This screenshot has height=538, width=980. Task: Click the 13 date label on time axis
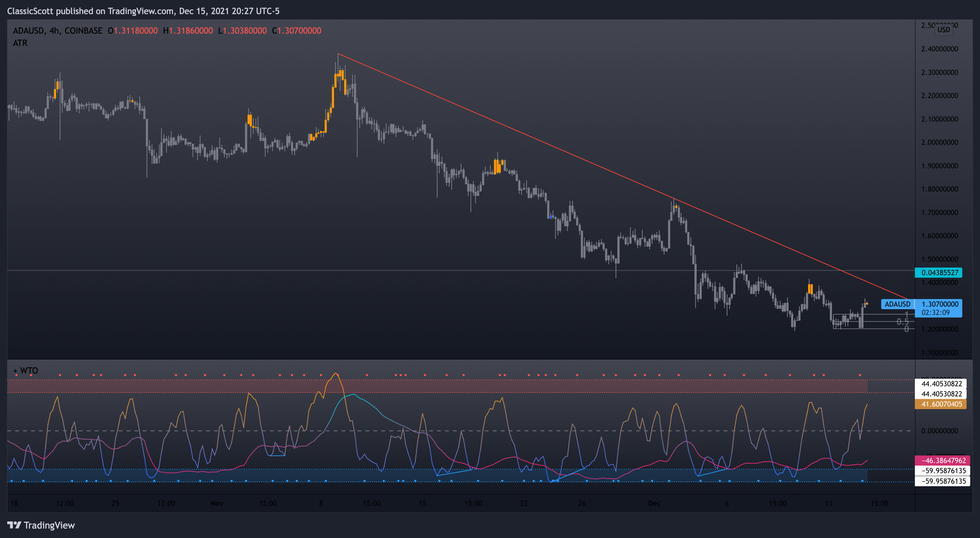pyautogui.click(x=828, y=503)
